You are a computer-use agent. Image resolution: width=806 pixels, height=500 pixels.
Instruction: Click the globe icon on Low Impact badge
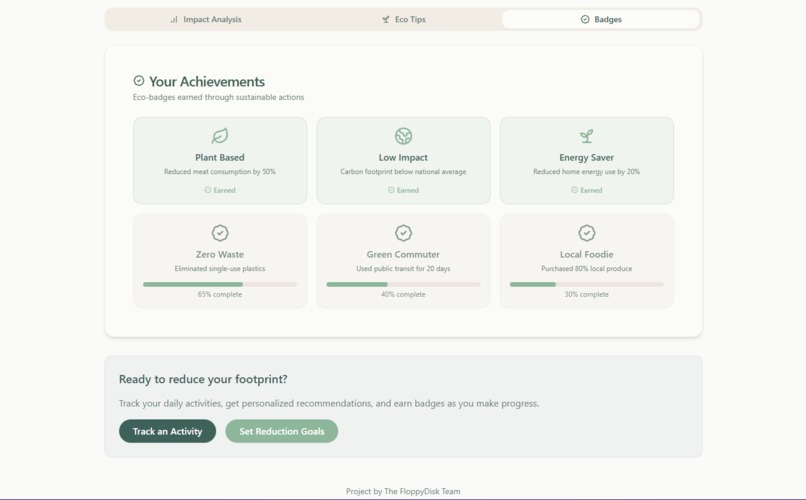click(404, 136)
